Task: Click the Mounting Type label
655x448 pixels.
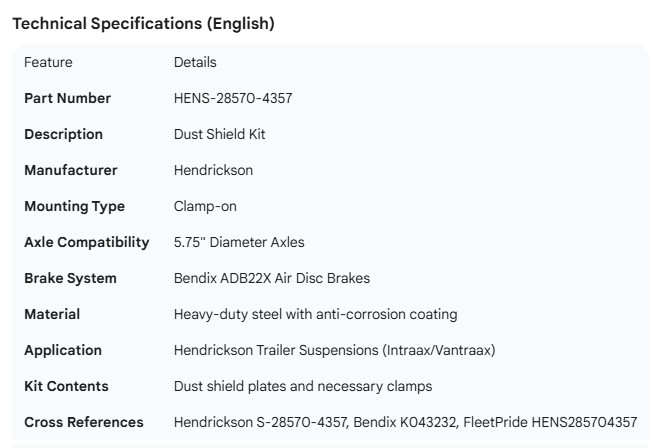Action: click(x=74, y=206)
